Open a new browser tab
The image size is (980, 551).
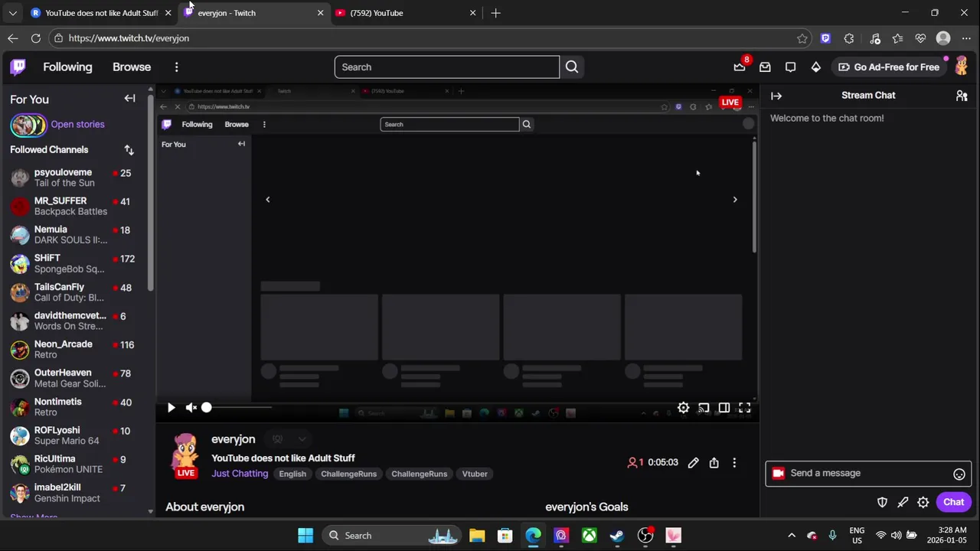495,13
